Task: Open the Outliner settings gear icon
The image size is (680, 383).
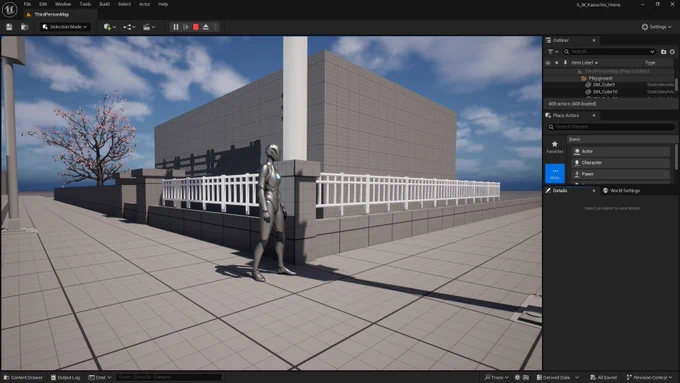Action: click(672, 52)
